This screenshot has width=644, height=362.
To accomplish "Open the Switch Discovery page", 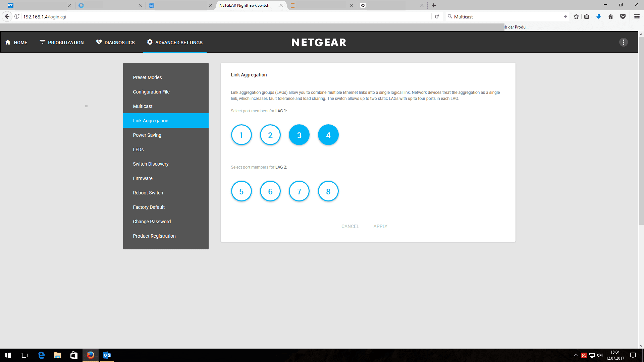I will pyautogui.click(x=166, y=164).
